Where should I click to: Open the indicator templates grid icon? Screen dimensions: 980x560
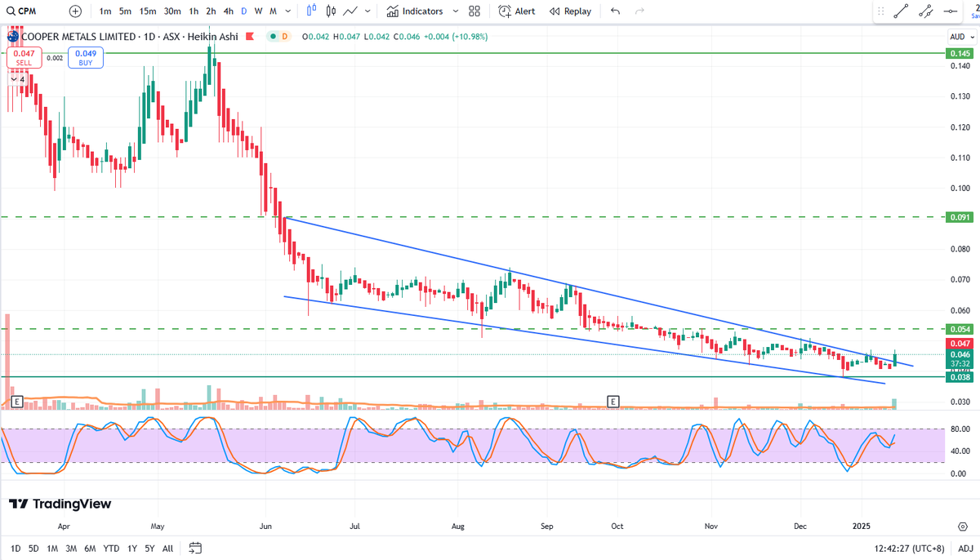(x=474, y=11)
